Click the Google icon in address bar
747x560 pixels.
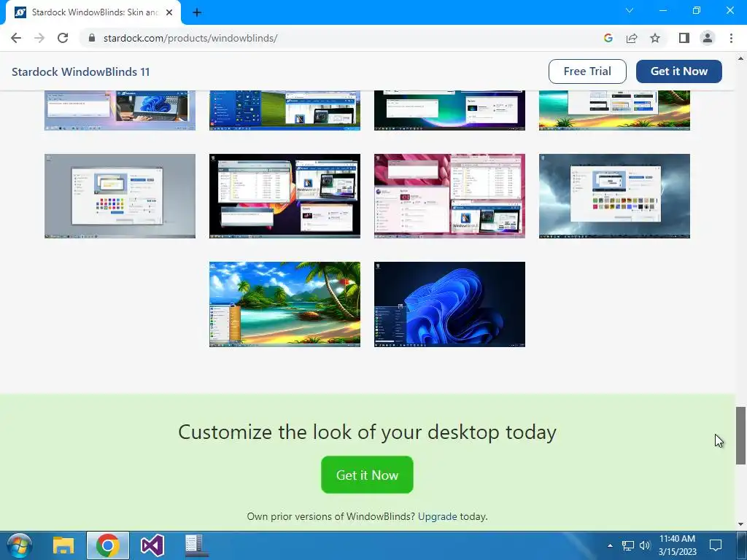point(608,38)
